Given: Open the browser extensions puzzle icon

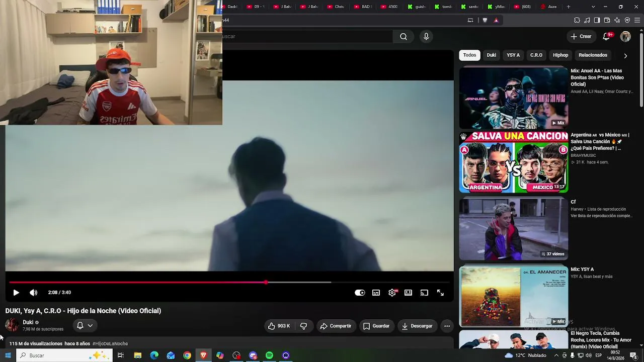Looking at the screenshot, I should point(577,20).
